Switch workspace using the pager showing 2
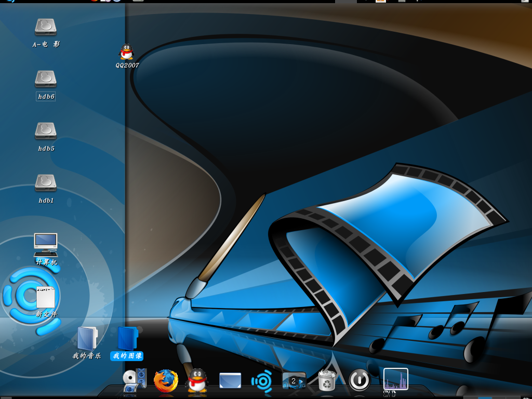 pos(294,381)
